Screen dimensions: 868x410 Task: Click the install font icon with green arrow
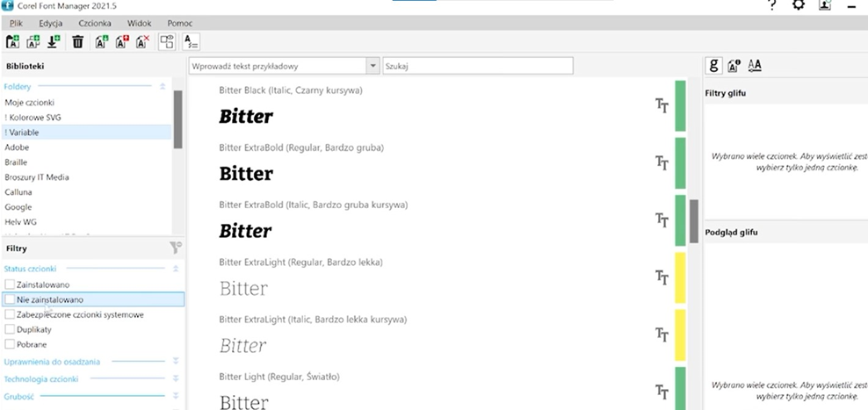point(102,41)
